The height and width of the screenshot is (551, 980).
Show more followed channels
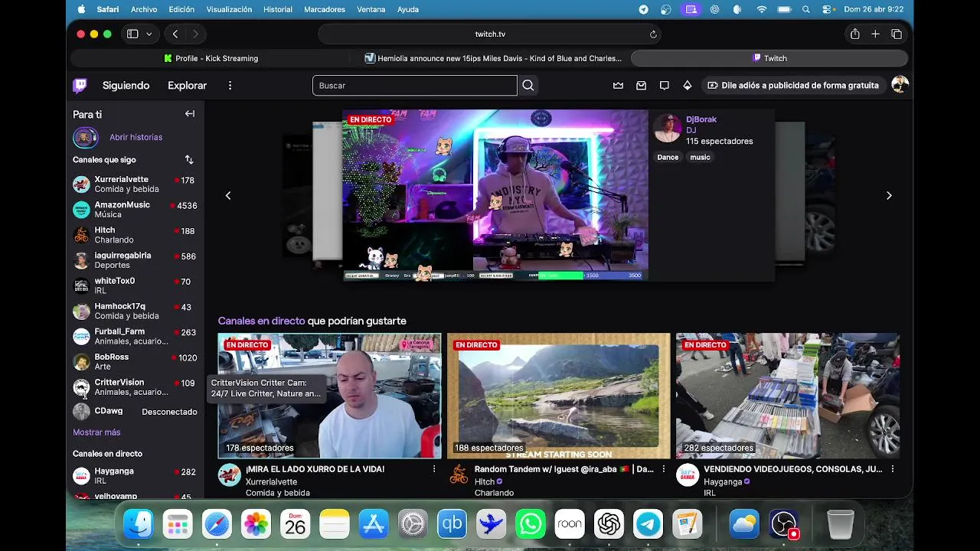pyautogui.click(x=96, y=432)
